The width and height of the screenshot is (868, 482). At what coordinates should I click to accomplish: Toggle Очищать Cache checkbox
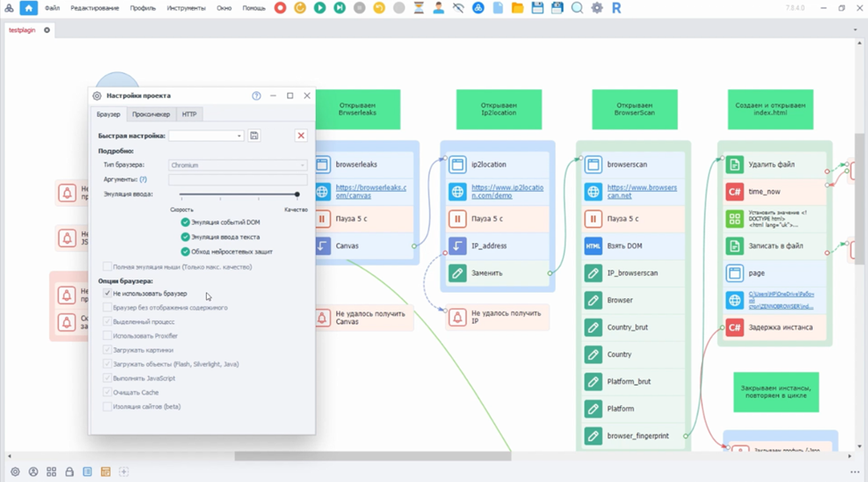click(x=107, y=392)
